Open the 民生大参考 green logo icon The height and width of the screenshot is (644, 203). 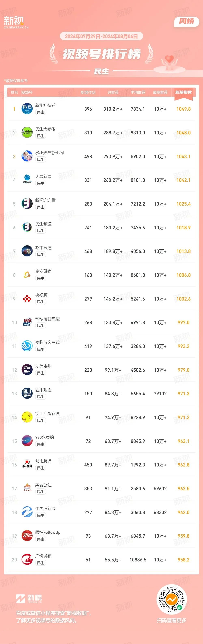(27, 133)
